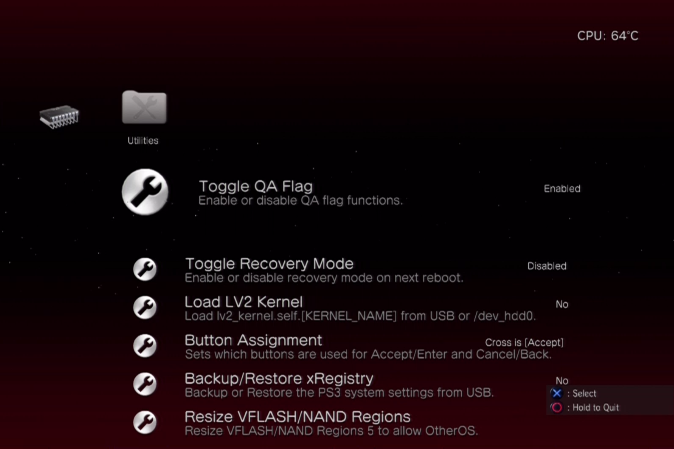Click the Cross Select button hint

point(574,393)
